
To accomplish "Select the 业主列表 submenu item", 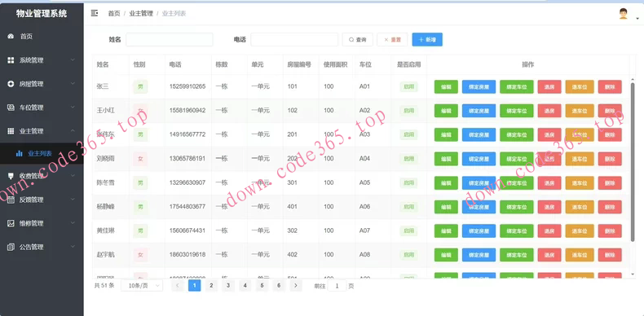I will tap(42, 153).
